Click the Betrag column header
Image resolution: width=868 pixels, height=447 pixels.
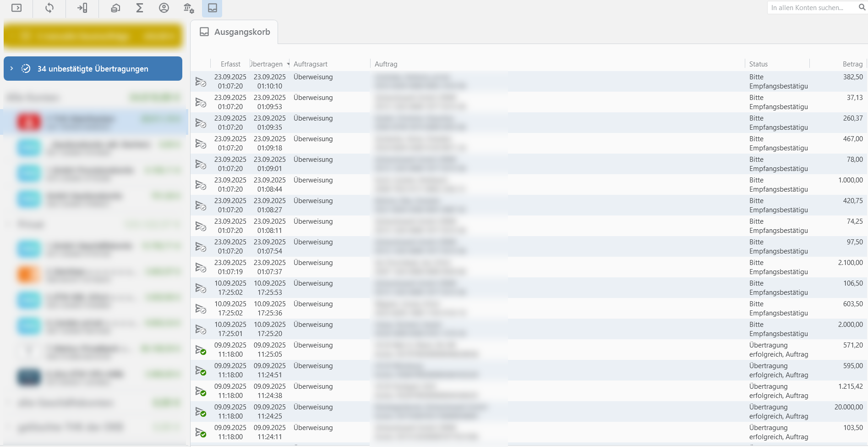click(x=852, y=64)
